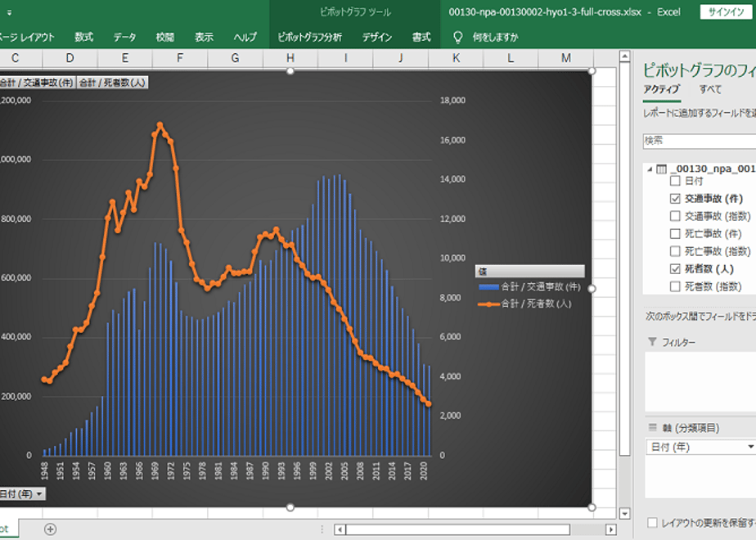The width and height of the screenshot is (756, 540).
Task: Click the vertical scrollbar up arrow
Action: pyautogui.click(x=625, y=56)
